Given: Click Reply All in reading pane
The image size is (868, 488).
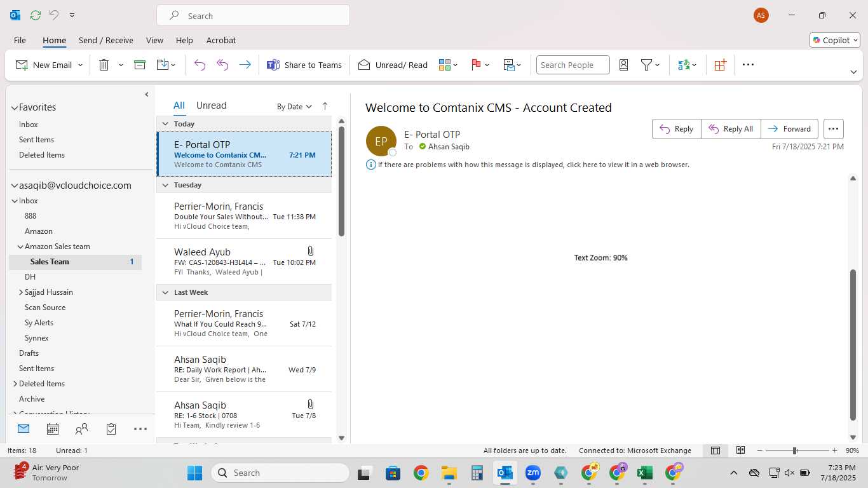Looking at the screenshot, I should tap(731, 129).
